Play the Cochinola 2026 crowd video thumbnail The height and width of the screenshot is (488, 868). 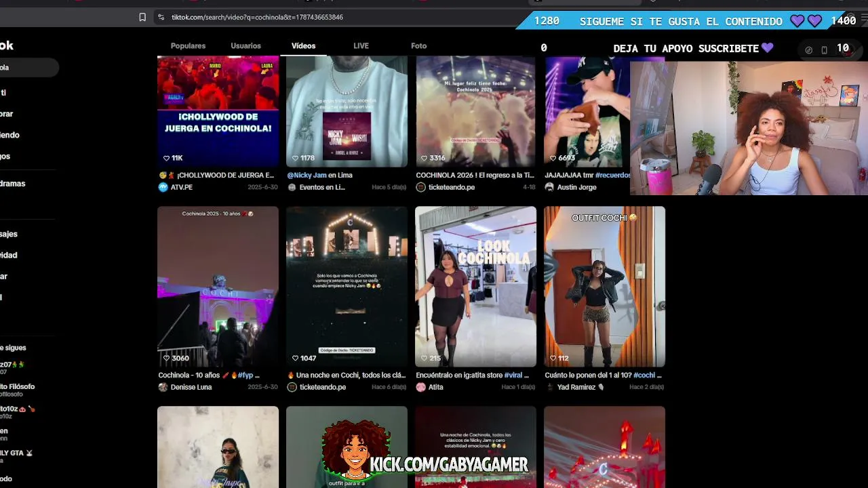coord(475,111)
